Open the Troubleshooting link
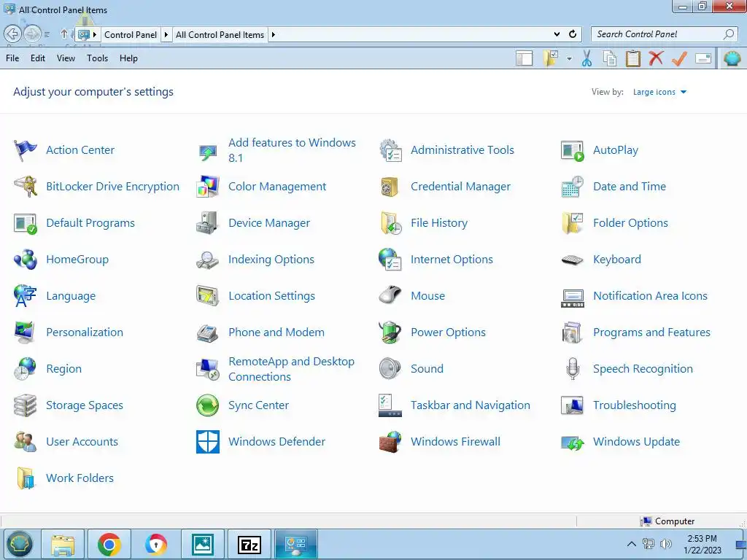747x560 pixels. click(634, 405)
